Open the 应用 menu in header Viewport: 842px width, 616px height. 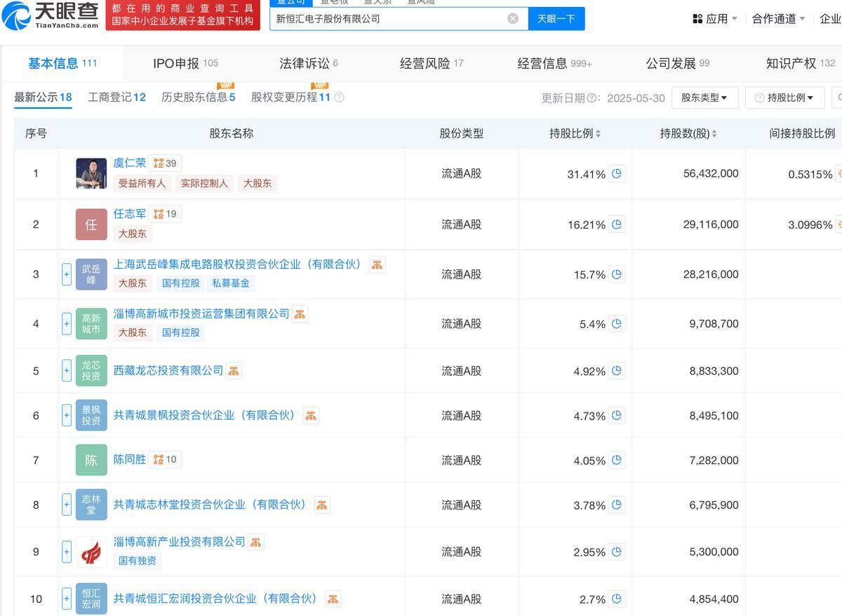tap(715, 19)
